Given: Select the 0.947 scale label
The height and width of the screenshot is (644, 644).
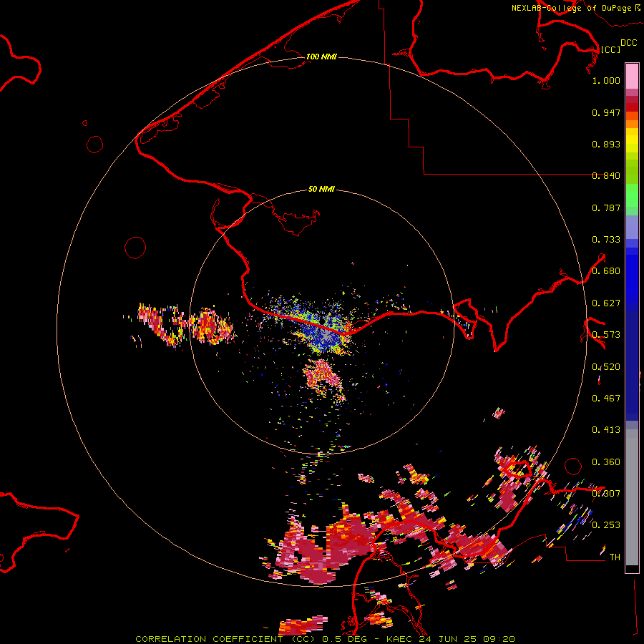Looking at the screenshot, I should (606, 112).
